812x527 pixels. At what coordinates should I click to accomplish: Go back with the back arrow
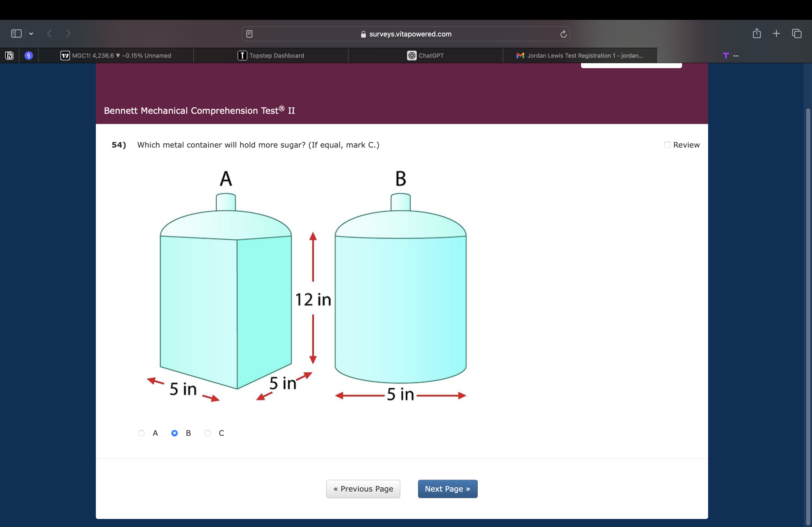(49, 33)
